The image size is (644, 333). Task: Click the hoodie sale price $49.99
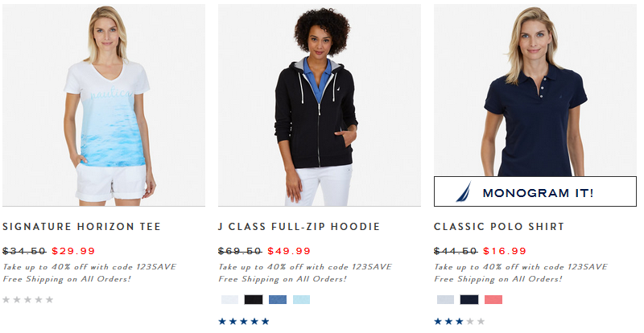pyautogui.click(x=289, y=251)
